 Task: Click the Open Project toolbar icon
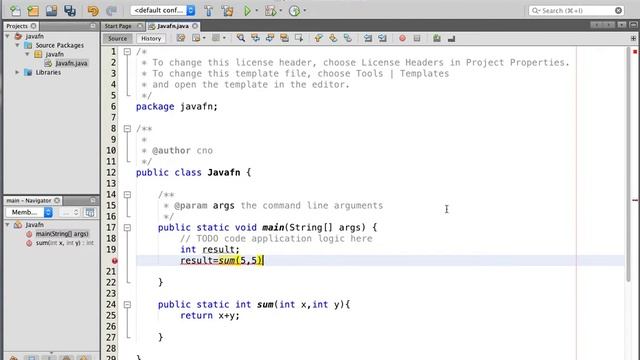[51, 10]
